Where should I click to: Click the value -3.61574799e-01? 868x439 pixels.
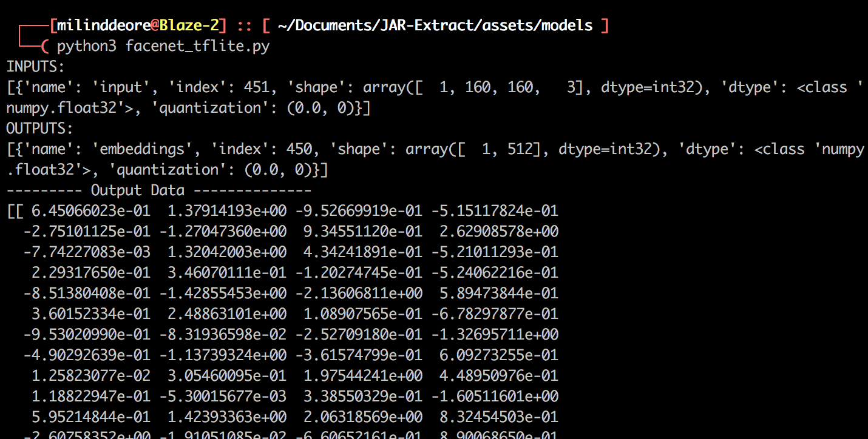pos(359,355)
